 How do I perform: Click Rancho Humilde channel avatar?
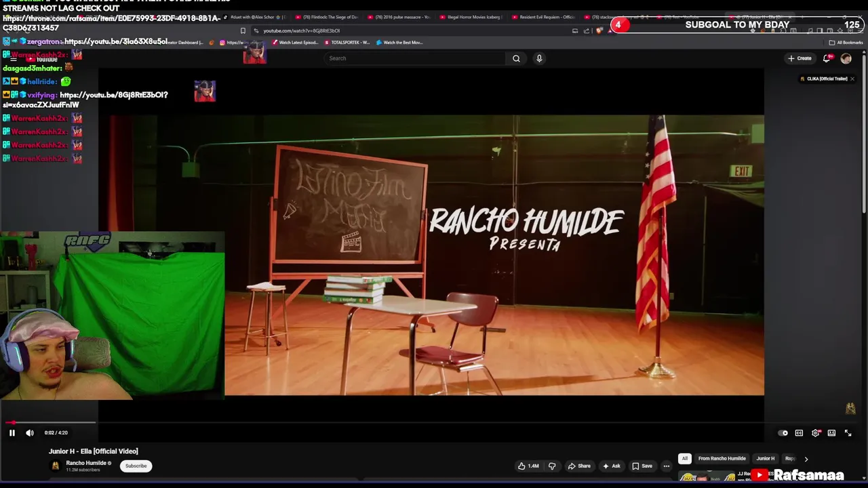coord(56,466)
